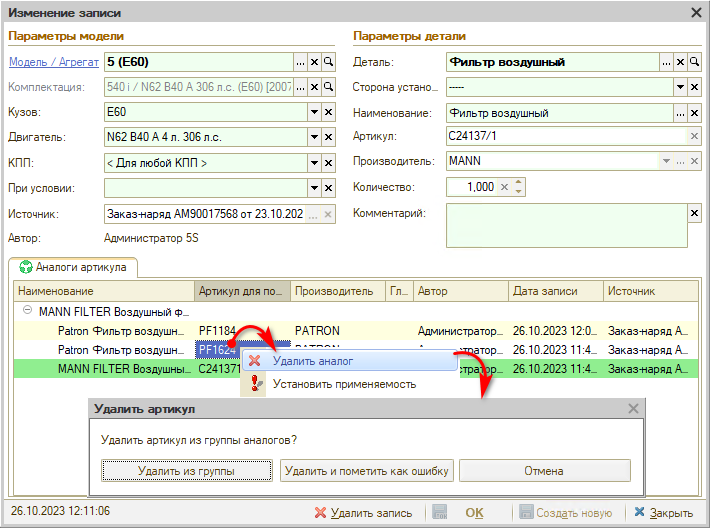Clear the Кузов field
Screen dimensions: 710x528
pos(328,112)
